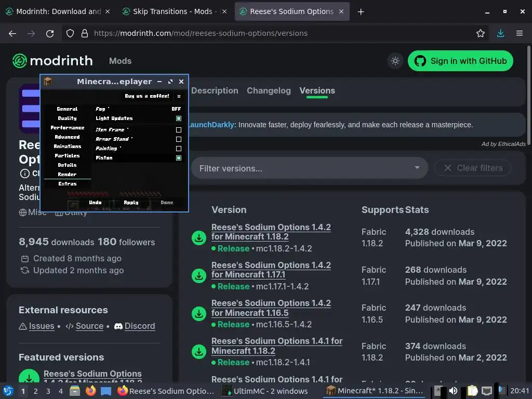The image size is (532, 399).
Task: Open the Particles options page
Action: pos(67,156)
